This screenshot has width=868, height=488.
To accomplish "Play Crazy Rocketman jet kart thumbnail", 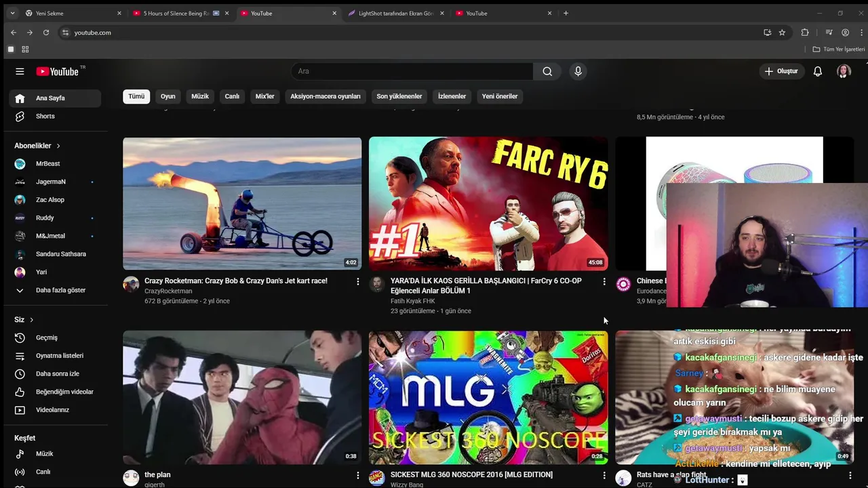I will 242,203.
